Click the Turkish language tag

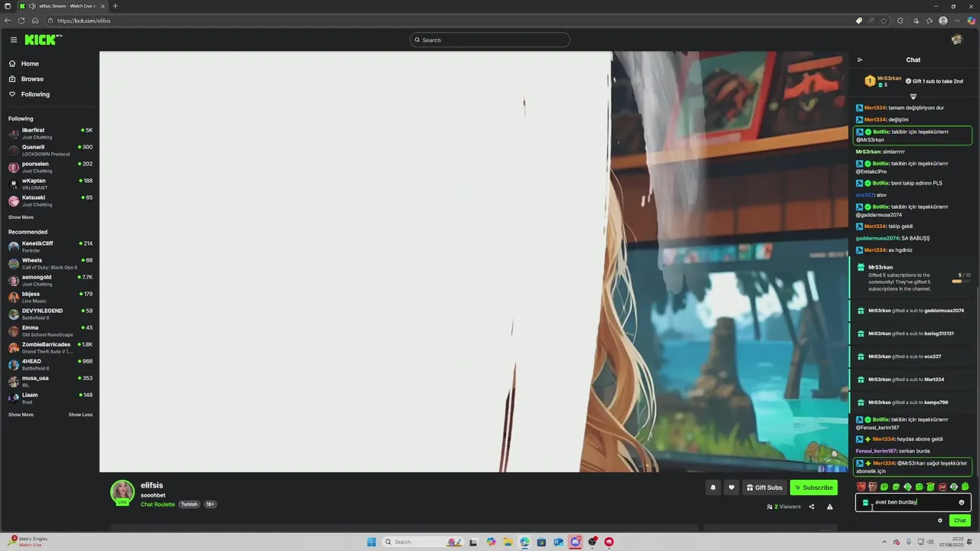[x=189, y=504]
